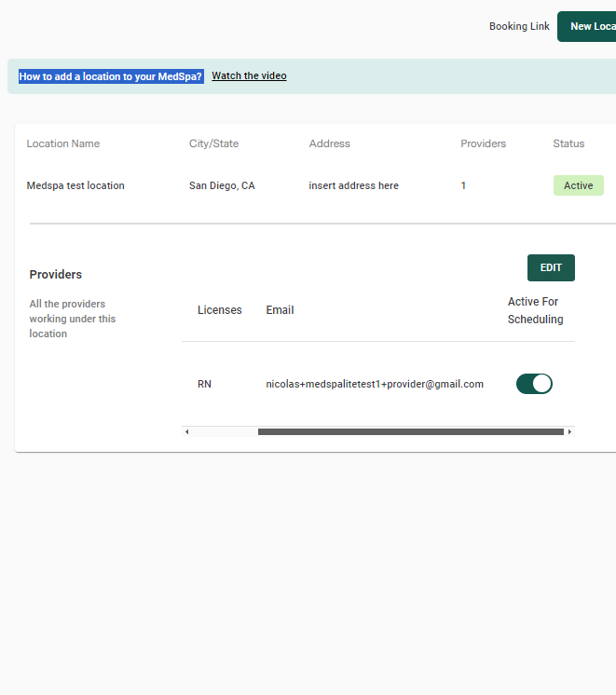Click the RN license cell
Screen dimensions: 616x695
(204, 384)
